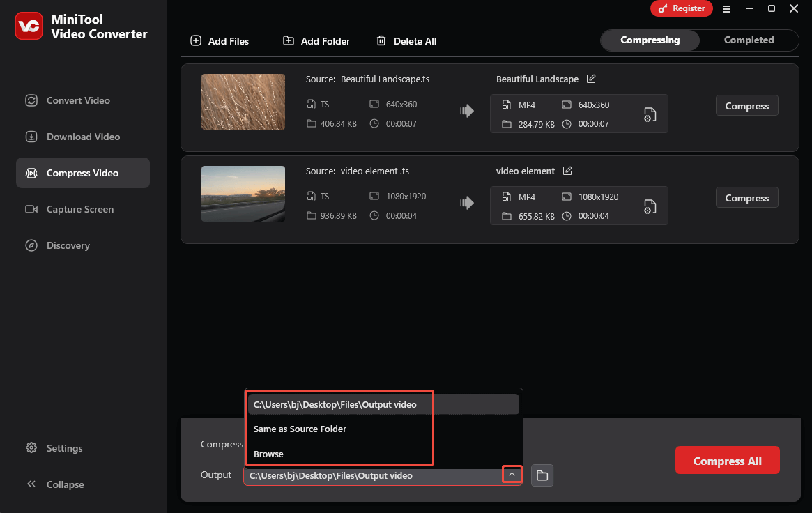Click the MP4 label in video element output

527,197
